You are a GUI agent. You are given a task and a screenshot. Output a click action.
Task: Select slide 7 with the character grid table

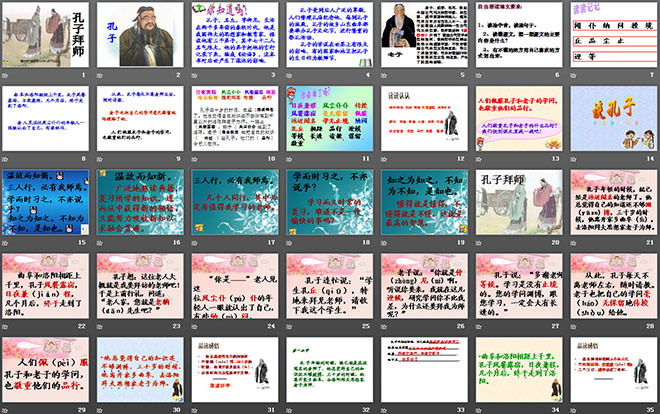coord(611,33)
